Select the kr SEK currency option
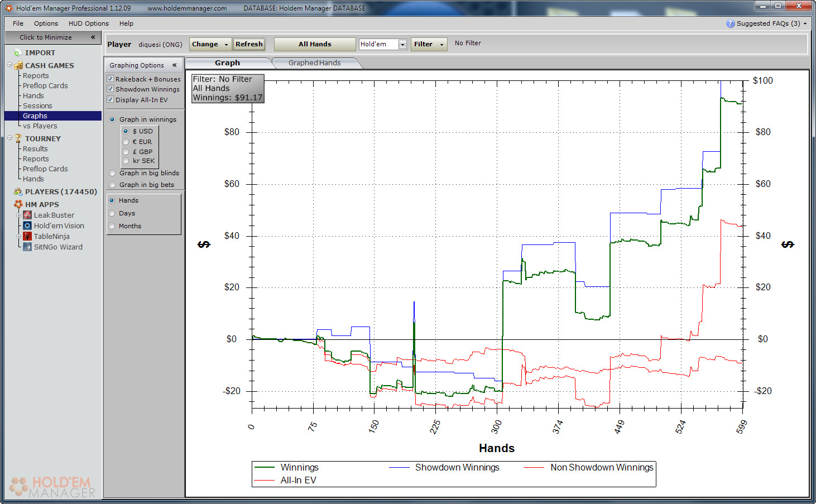The image size is (816, 504). (x=126, y=161)
